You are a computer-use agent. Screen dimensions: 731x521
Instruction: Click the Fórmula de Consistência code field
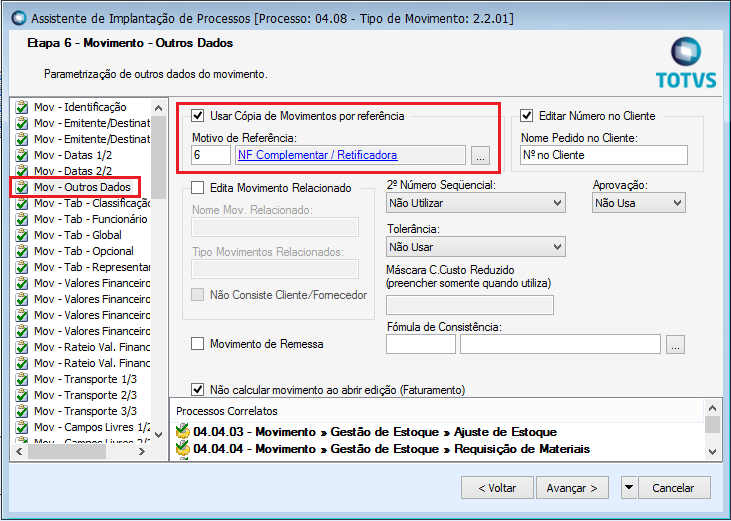click(421, 344)
